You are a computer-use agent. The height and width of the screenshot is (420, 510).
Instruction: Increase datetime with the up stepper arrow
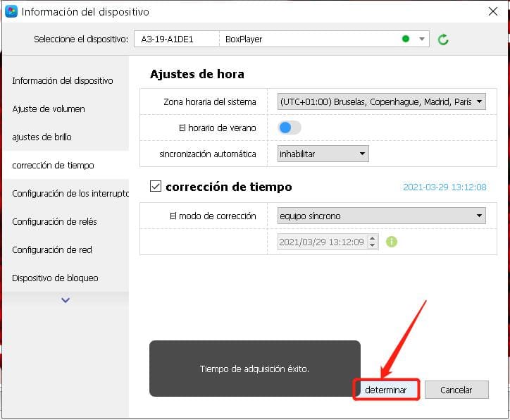372,238
